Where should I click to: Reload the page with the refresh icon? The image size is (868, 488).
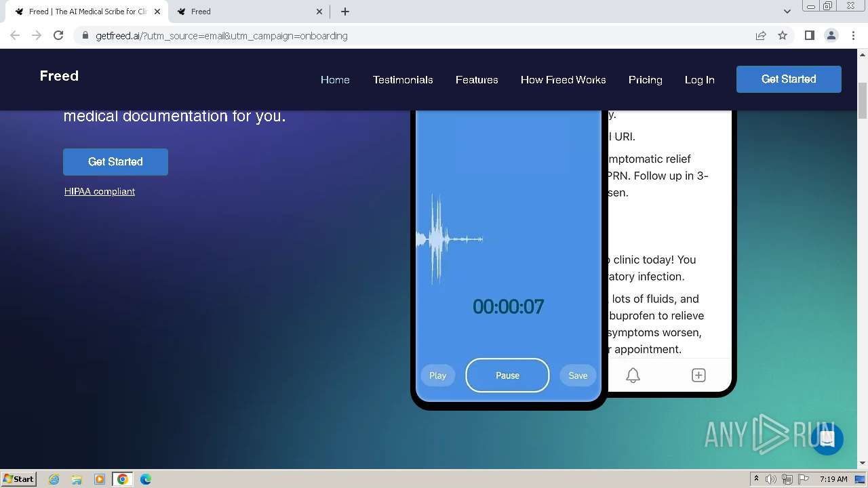[x=58, y=36]
